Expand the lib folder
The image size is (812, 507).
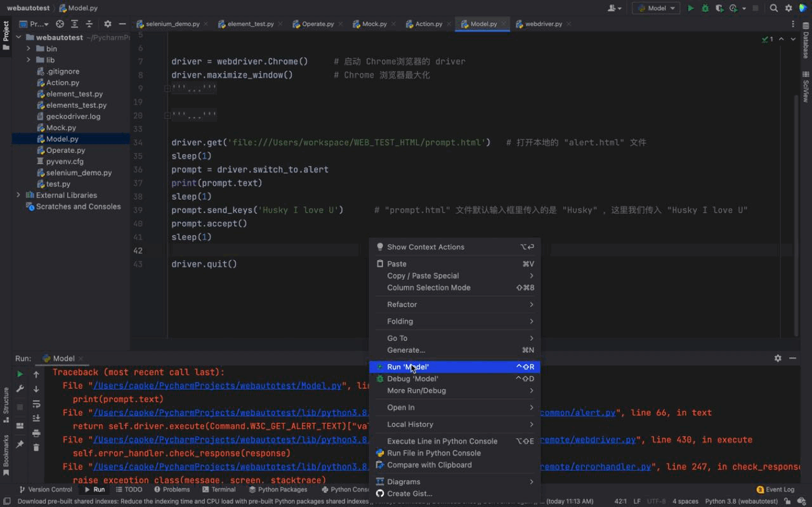(x=29, y=60)
